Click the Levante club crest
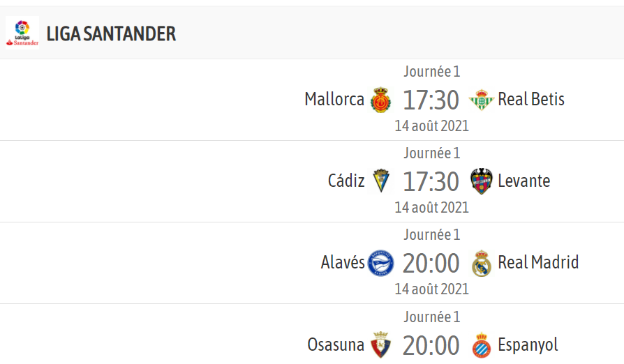This screenshot has height=364, width=624. (481, 181)
